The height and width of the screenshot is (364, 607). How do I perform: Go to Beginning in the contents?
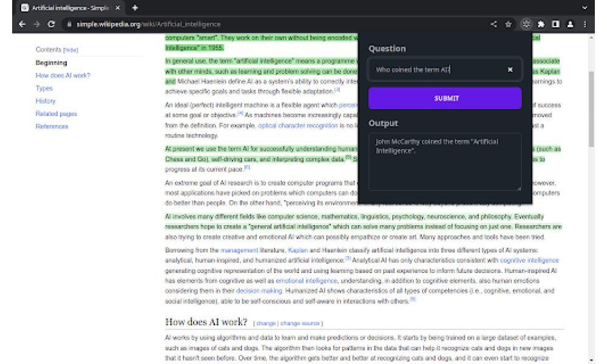click(x=51, y=62)
